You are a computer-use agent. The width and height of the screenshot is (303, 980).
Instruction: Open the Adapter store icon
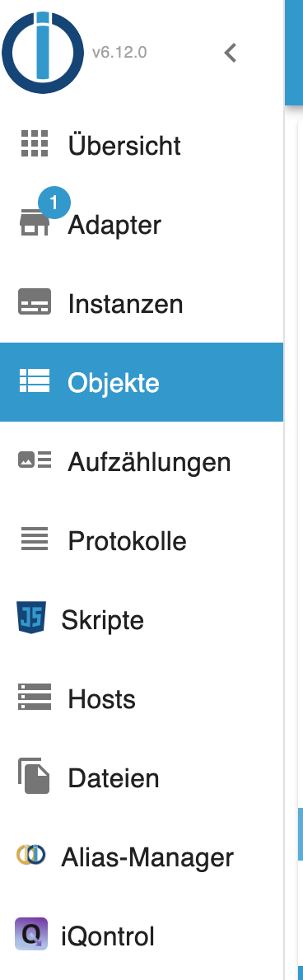pos(35,223)
